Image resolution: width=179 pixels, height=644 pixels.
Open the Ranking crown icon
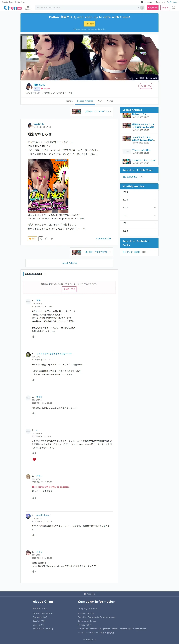(x=28, y=7)
